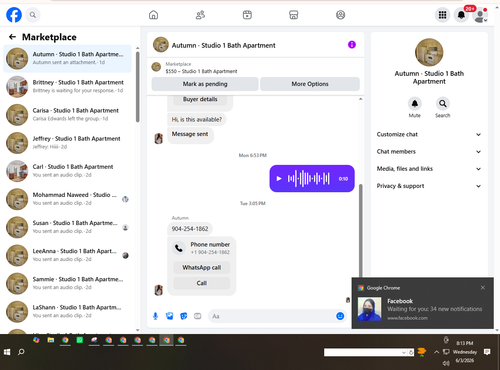Expand Customize chat section

pos(429,134)
